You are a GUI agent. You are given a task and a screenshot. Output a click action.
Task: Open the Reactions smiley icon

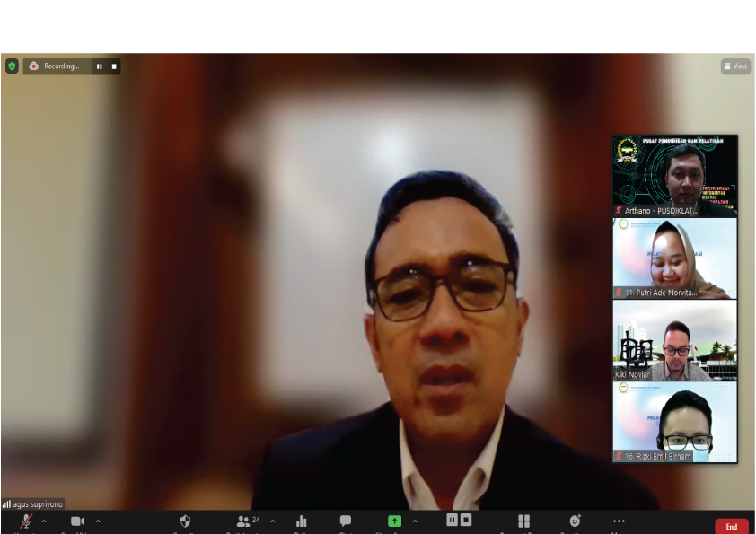click(x=575, y=521)
